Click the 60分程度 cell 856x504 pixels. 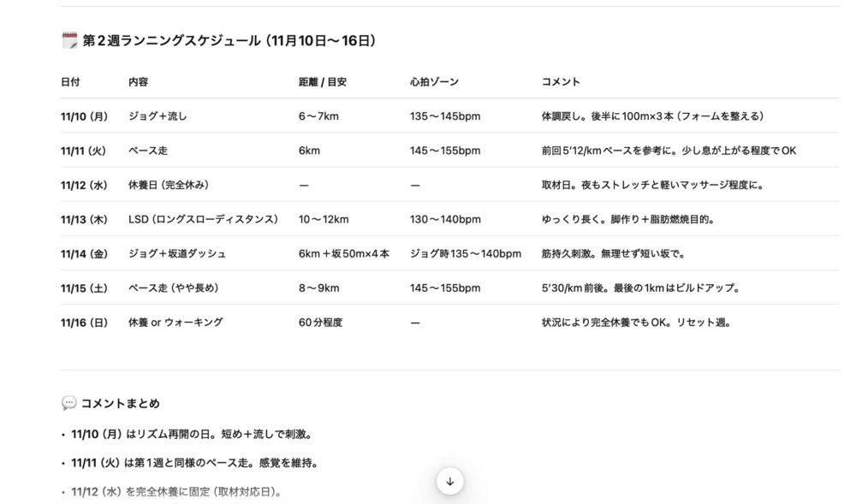coord(320,322)
